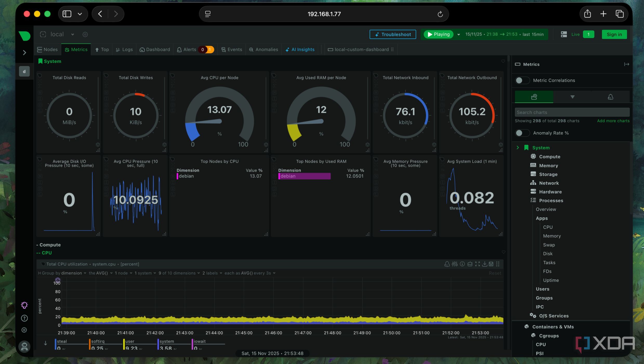Click 'Add more charts' link
644x364 pixels.
(x=613, y=121)
